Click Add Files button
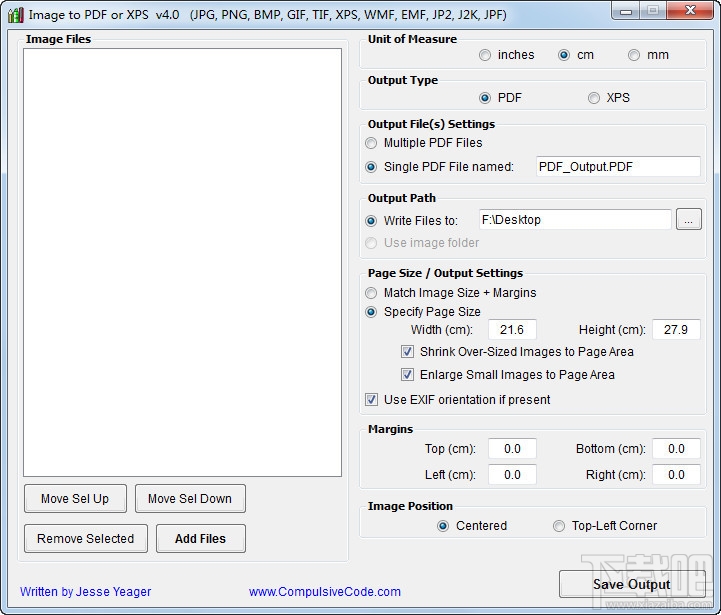The width and height of the screenshot is (721, 615). click(200, 539)
